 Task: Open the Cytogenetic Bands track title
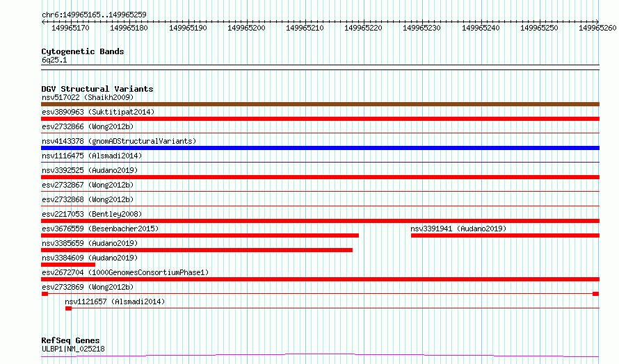[83, 51]
